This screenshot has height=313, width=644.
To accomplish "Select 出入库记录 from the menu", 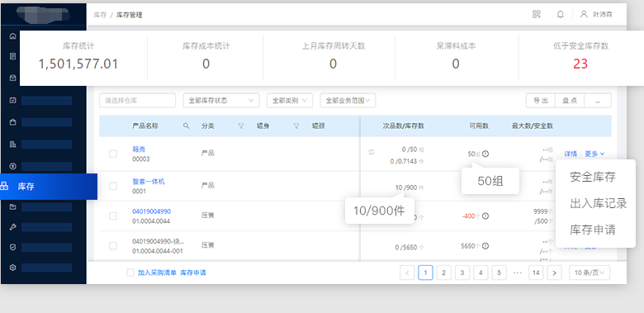I will point(599,203).
